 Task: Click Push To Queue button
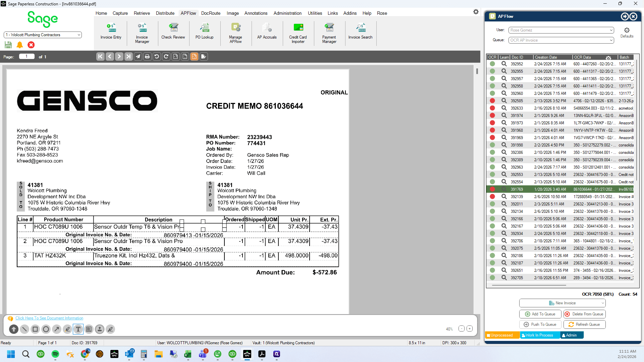click(540, 324)
